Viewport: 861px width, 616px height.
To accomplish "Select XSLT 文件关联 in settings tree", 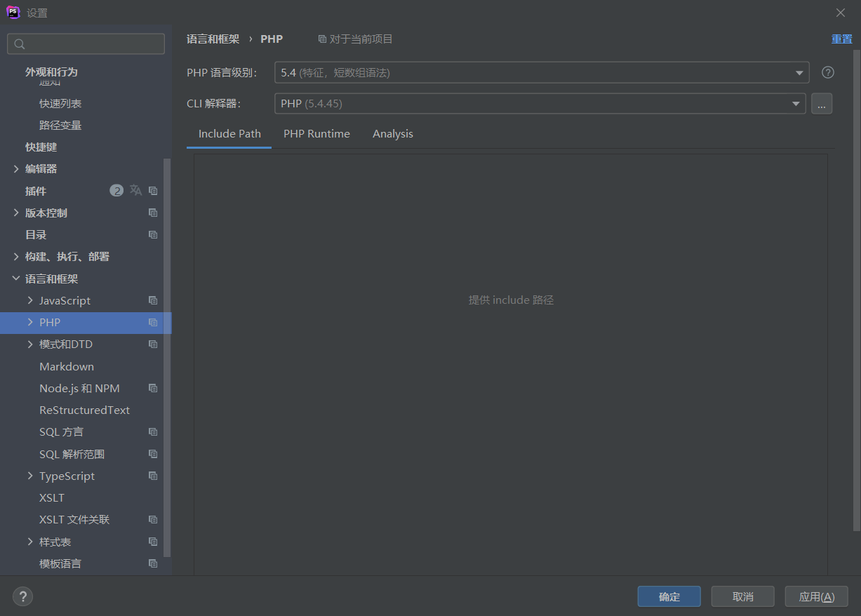I will click(x=74, y=520).
